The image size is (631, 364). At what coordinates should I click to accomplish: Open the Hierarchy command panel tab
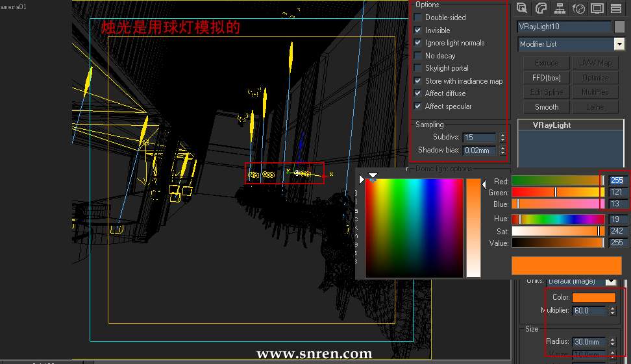560,8
